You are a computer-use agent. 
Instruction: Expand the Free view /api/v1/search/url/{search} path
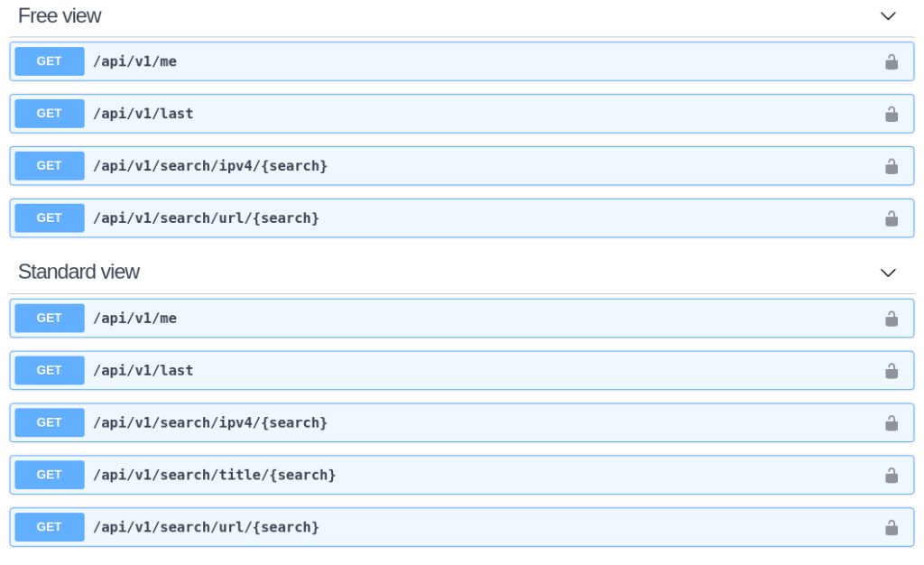click(206, 218)
